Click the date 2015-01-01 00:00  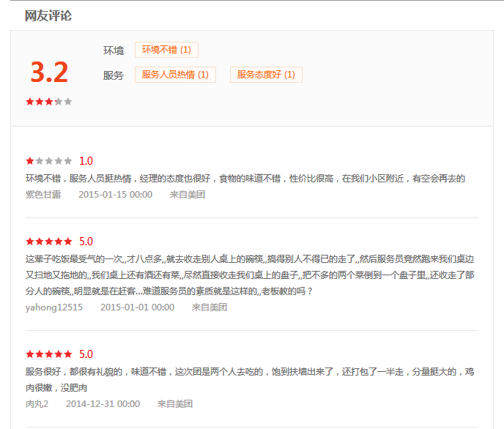tap(137, 307)
